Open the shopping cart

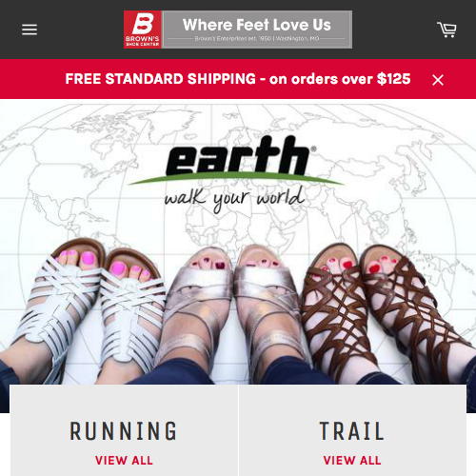(446, 30)
